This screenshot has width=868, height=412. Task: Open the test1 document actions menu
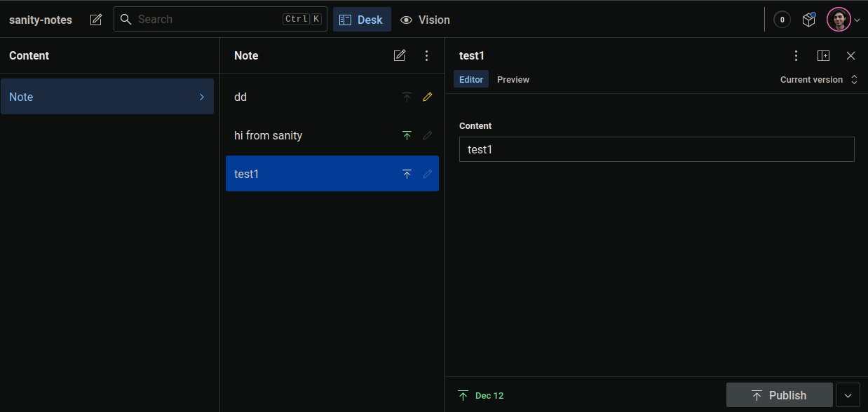796,55
